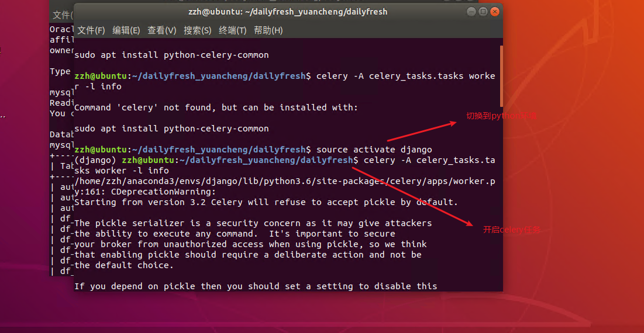The image size is (644, 333).
Task: Maximize the terminal window
Action: (x=483, y=12)
